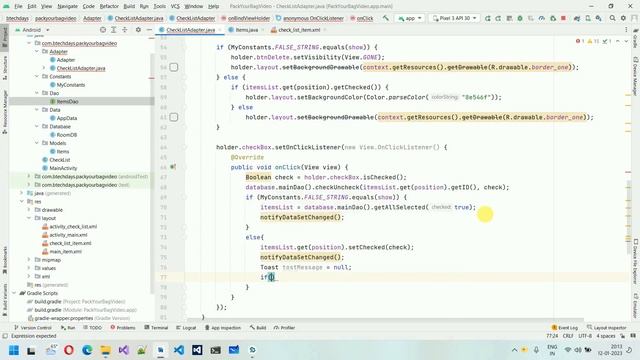Open MainActivity in project tree
640x360 pixels.
point(63,168)
